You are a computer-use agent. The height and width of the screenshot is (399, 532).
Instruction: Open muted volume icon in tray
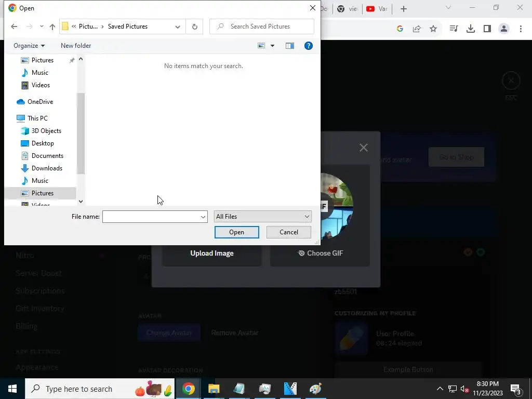click(x=464, y=389)
